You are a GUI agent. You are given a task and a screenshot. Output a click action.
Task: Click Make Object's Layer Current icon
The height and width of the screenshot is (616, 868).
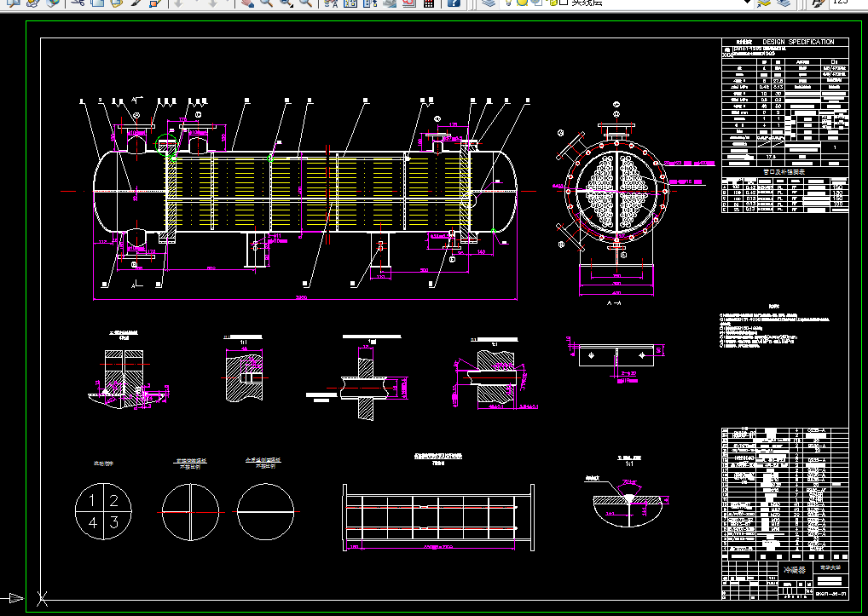[764, 3]
